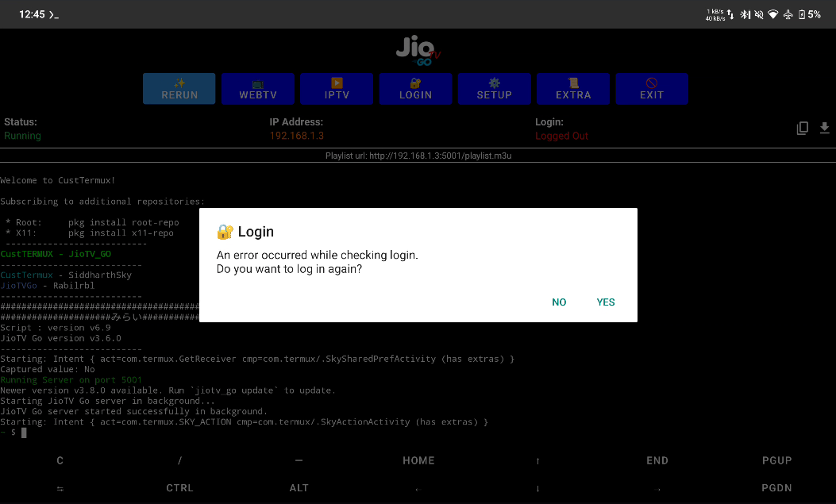Click 'Running Server on port 5001' line
Screen dimensions: 836x504
(71, 380)
